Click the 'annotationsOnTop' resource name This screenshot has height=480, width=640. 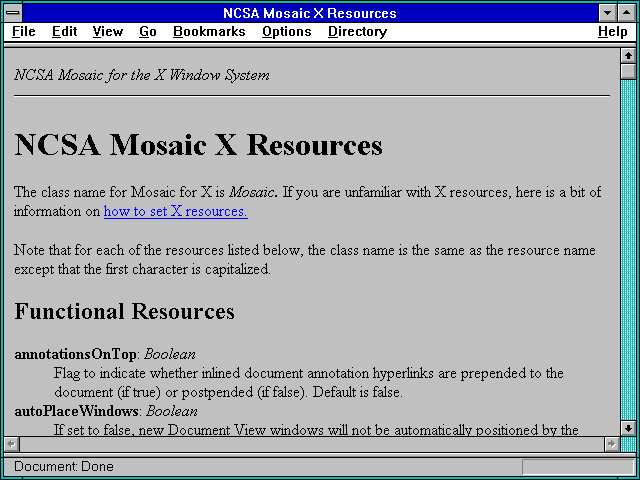[x=76, y=354]
